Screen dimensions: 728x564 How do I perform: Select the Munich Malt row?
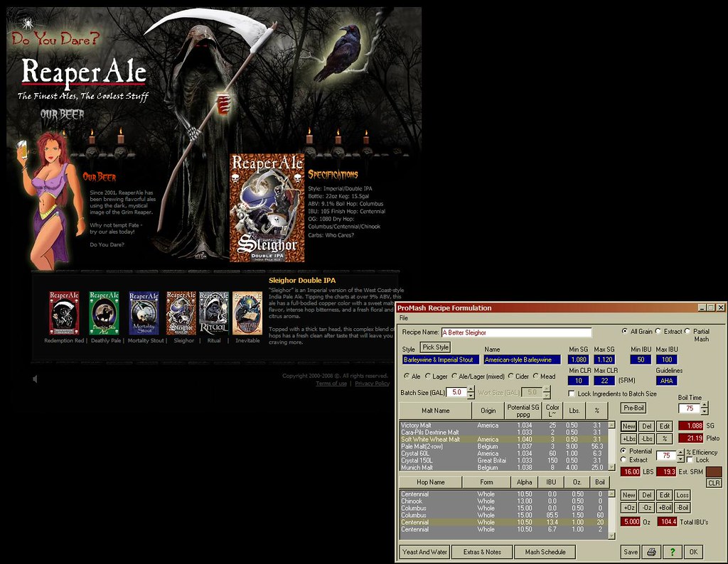click(x=504, y=467)
